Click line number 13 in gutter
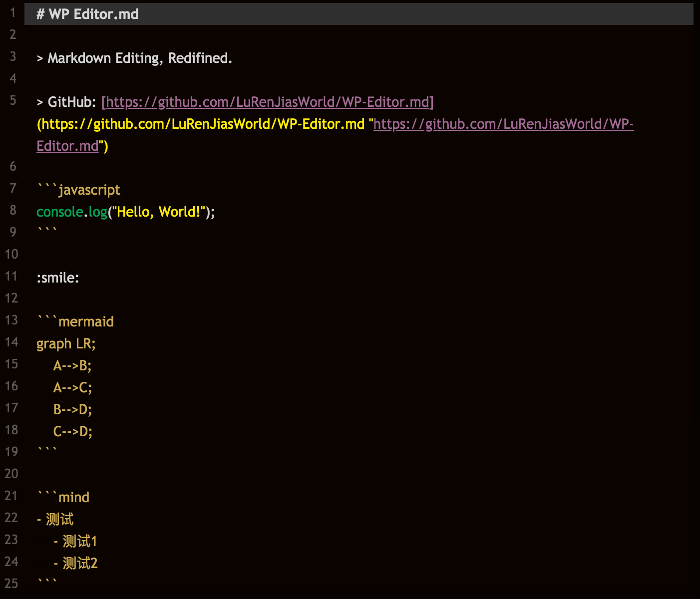The height and width of the screenshot is (599, 700). pos(11,320)
